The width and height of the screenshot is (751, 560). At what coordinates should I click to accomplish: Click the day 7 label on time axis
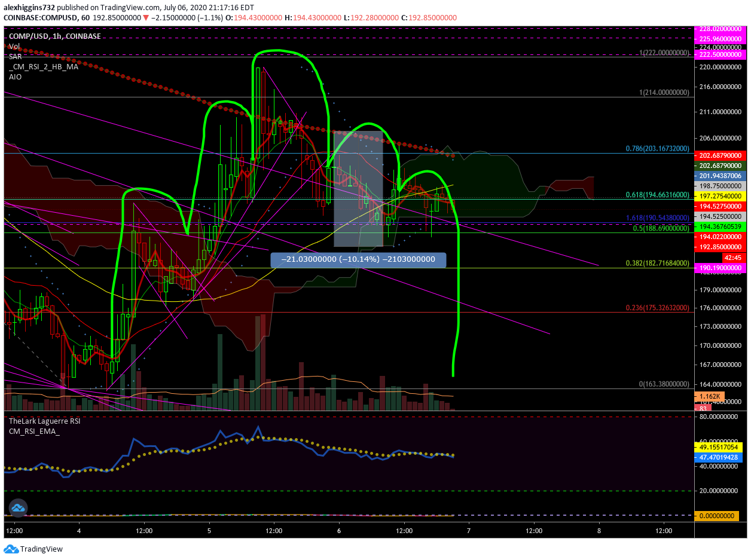pyautogui.click(x=469, y=530)
